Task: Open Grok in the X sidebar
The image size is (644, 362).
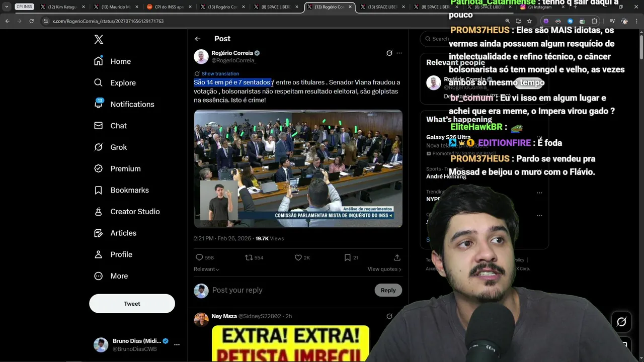Action: 110,147
